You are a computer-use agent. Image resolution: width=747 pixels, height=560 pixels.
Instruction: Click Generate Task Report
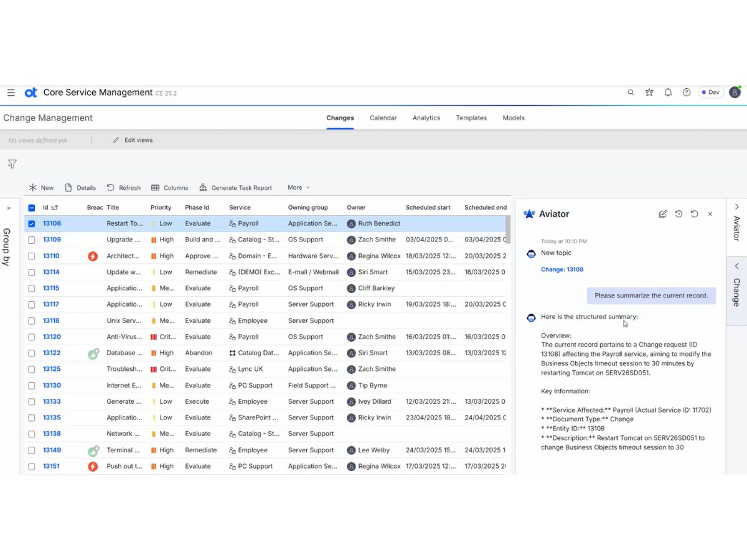click(x=235, y=187)
